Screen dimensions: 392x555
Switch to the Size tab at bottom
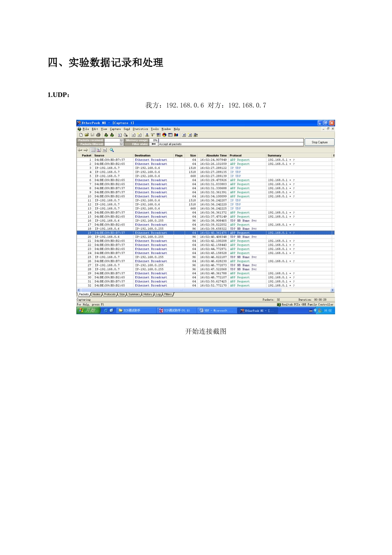pos(122,294)
